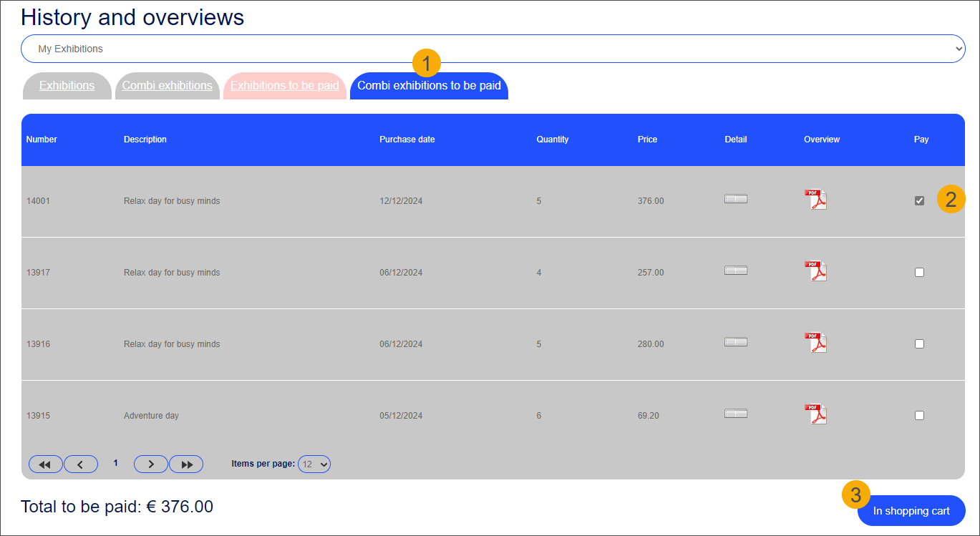
Task: Open PDF overview for order 13915
Action: [815, 414]
